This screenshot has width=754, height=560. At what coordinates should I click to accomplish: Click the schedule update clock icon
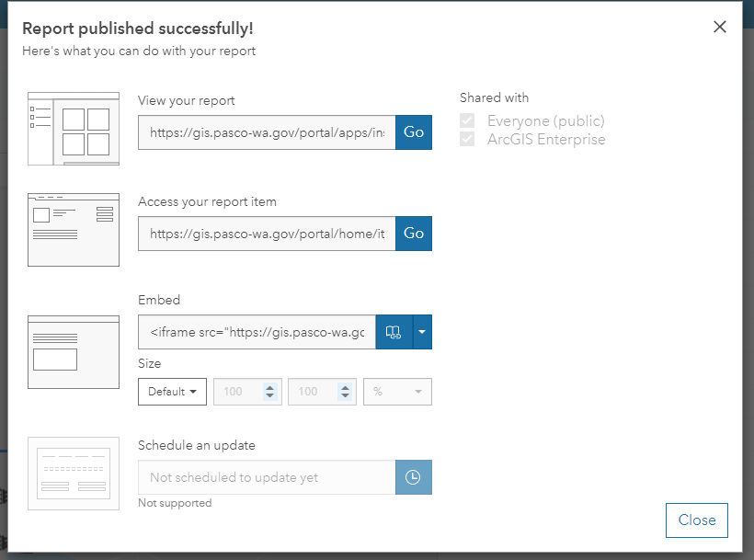413,477
